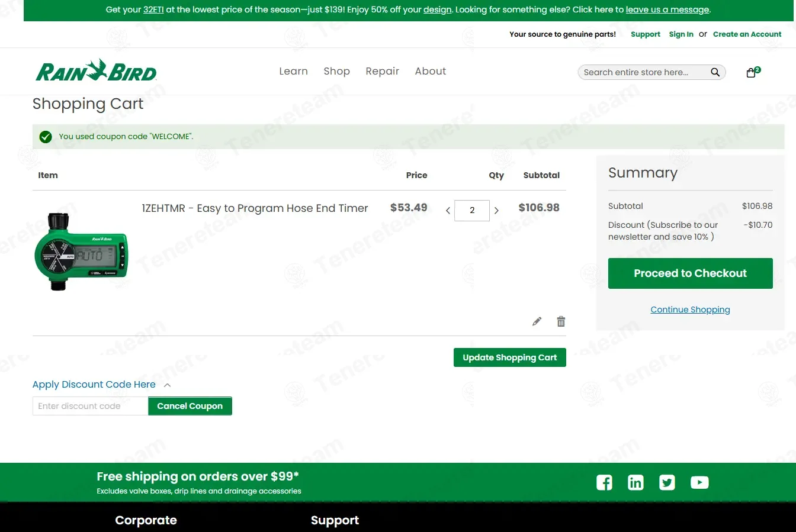This screenshot has width=796, height=532.
Task: Click the Corporate footer heading
Action: (146, 520)
